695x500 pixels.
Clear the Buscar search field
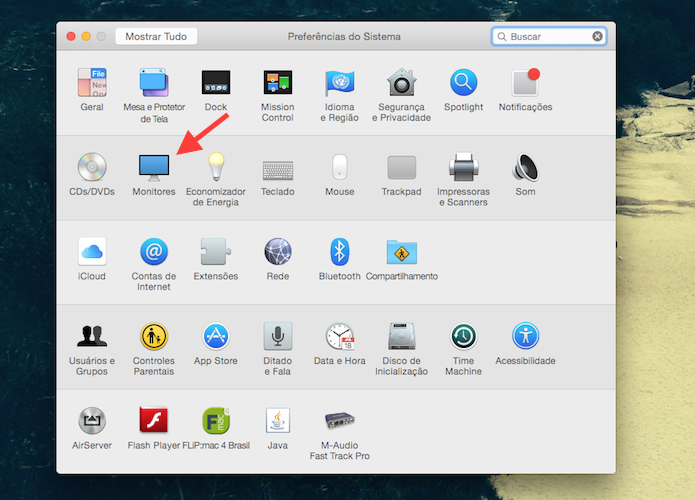click(x=597, y=36)
